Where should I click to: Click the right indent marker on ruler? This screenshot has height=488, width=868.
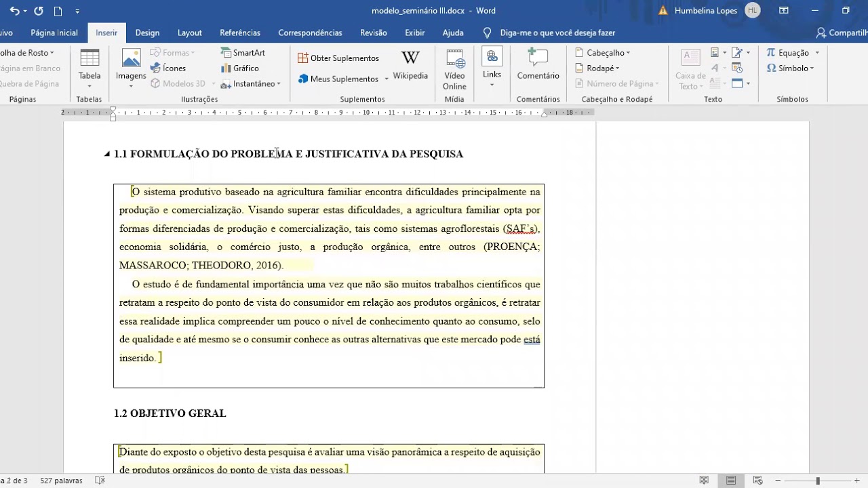pyautogui.click(x=544, y=114)
